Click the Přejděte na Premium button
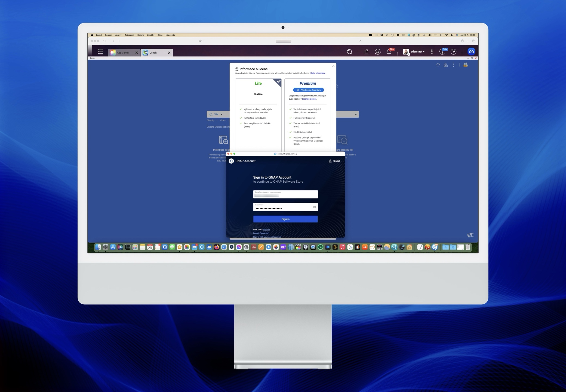The height and width of the screenshot is (392, 566). pyautogui.click(x=308, y=90)
